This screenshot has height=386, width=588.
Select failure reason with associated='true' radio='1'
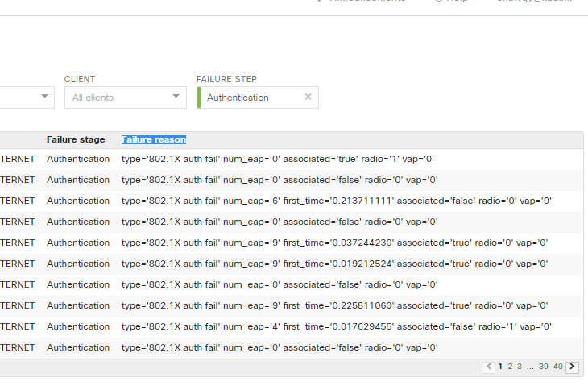[278, 159]
